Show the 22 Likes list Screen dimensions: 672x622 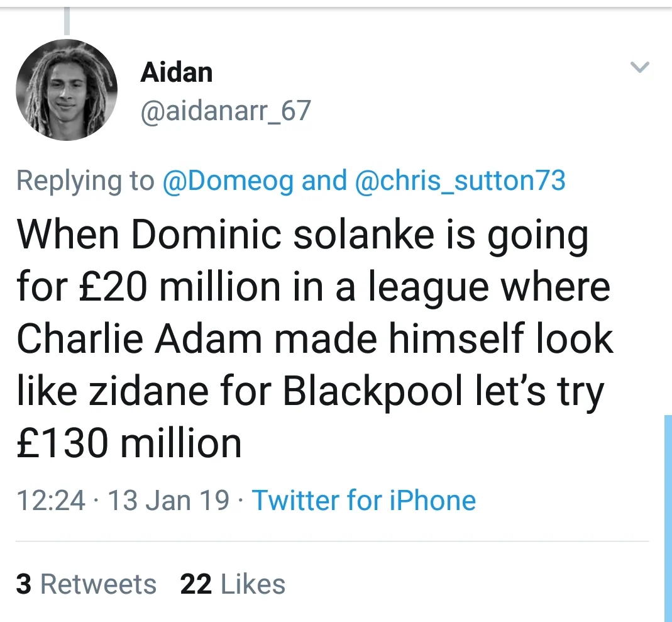click(233, 584)
